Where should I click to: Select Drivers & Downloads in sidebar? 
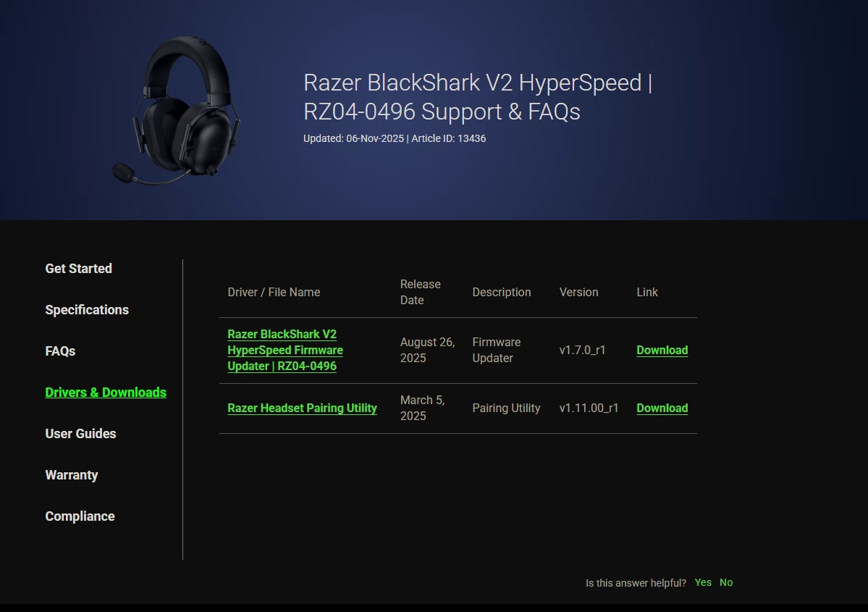pos(106,393)
